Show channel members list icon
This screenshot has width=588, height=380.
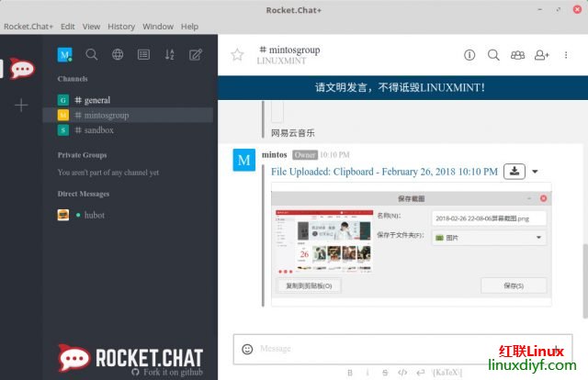tap(517, 55)
